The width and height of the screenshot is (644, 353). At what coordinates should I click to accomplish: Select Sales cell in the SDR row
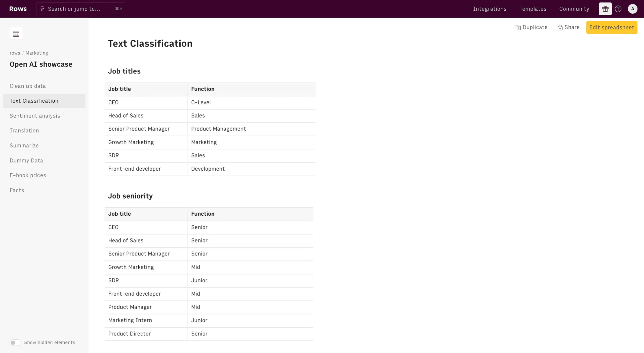coord(252,155)
